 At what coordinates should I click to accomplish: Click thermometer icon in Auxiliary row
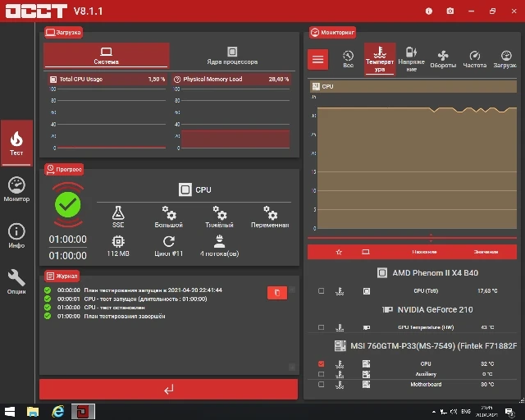tap(340, 374)
